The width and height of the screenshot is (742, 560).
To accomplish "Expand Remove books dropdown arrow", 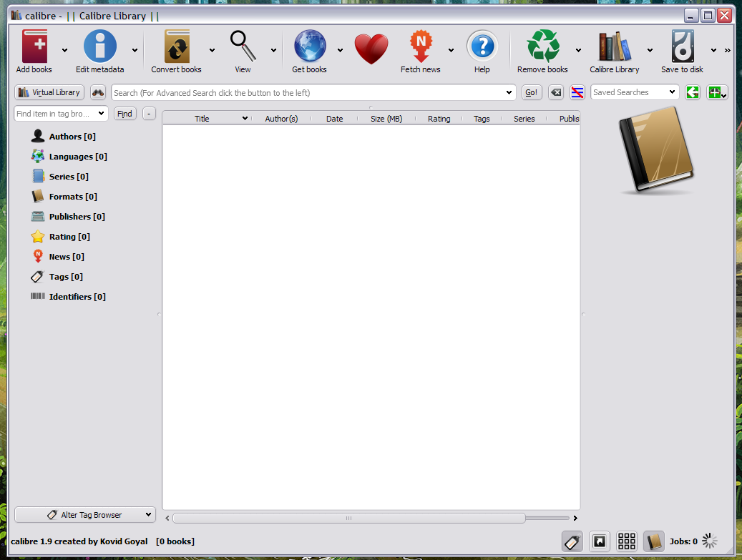I will point(578,50).
